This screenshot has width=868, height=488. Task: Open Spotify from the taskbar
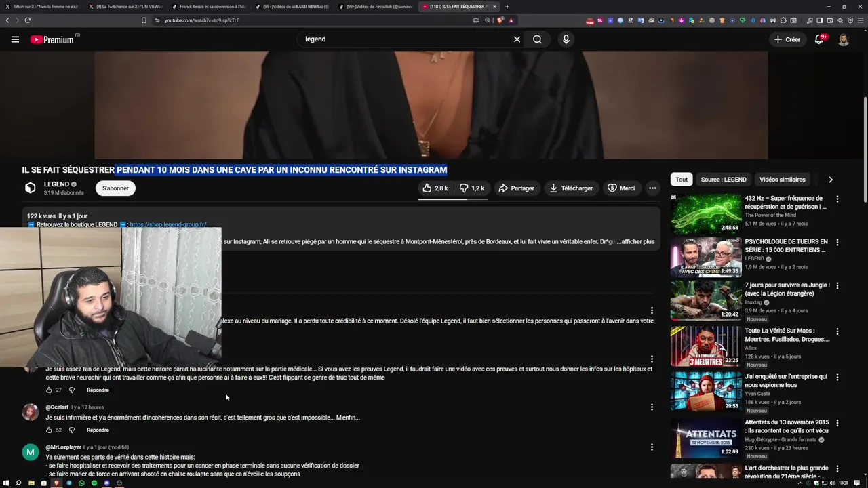(x=94, y=483)
